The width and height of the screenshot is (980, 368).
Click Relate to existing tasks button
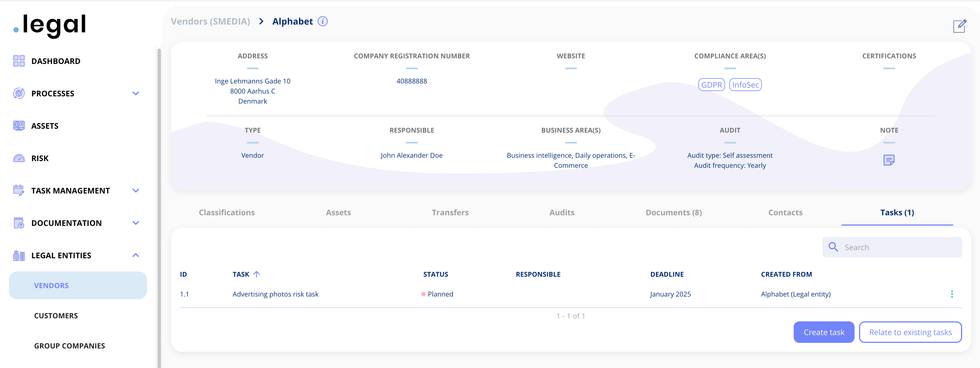910,332
